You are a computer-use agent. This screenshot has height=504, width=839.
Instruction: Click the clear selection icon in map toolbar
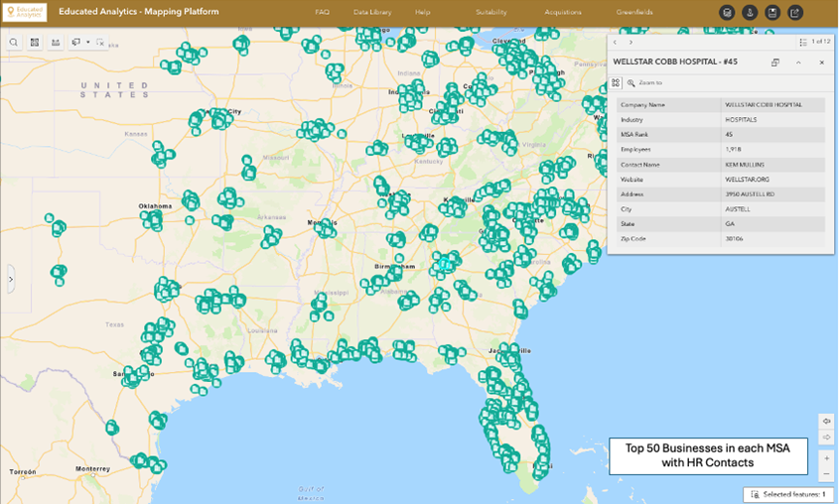point(100,43)
